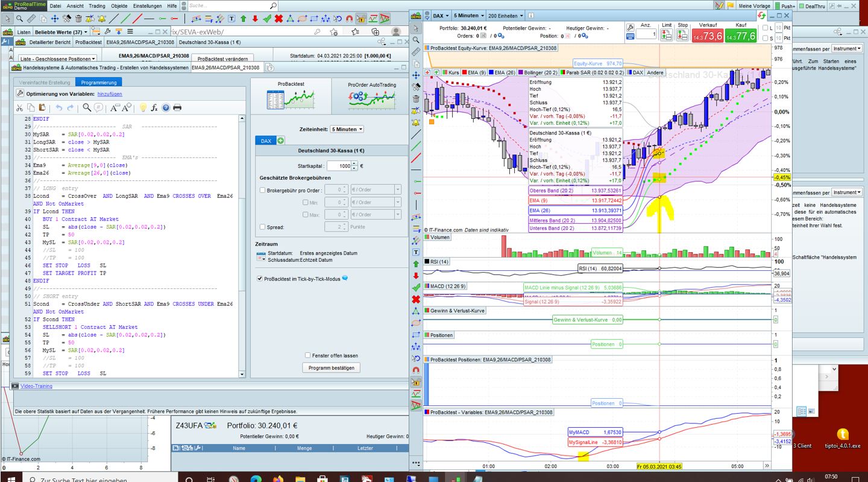Open the Brokergebühr € / Order unit dropdown
The image size is (868, 482).
coord(376,190)
